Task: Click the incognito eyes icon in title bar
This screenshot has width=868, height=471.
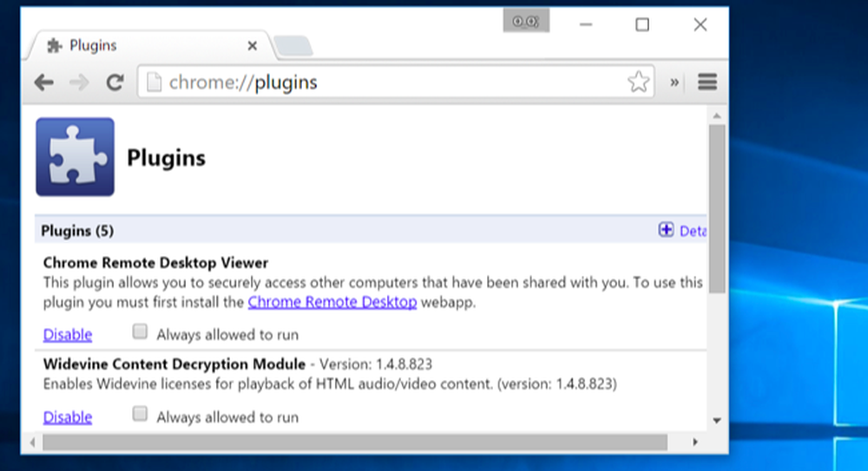Action: (526, 21)
